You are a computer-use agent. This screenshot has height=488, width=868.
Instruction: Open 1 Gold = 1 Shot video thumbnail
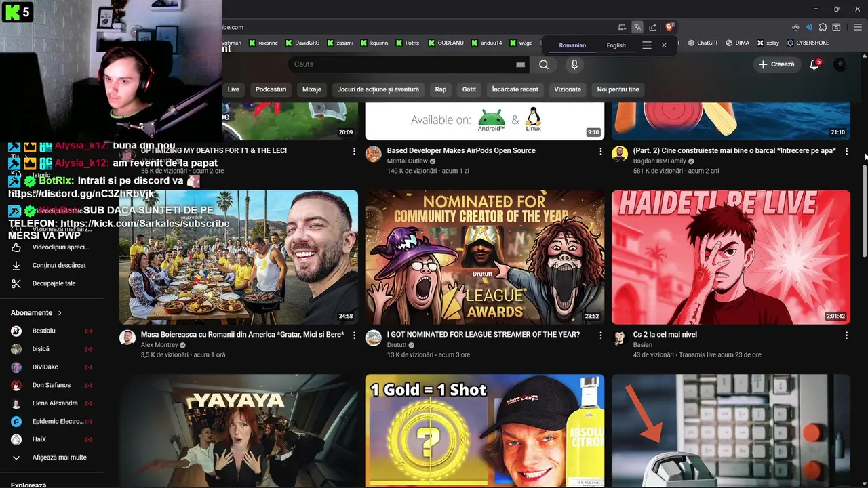coord(485,431)
